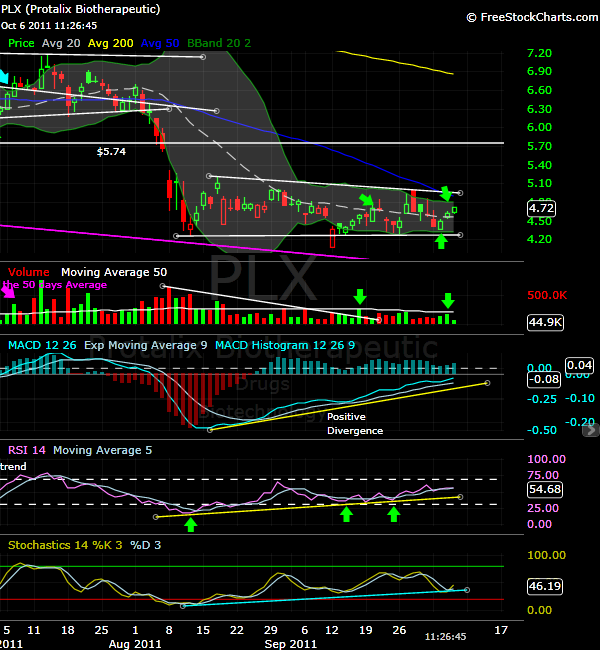Select the green Price legend label
This screenshot has width=600, height=650.
pos(21,43)
